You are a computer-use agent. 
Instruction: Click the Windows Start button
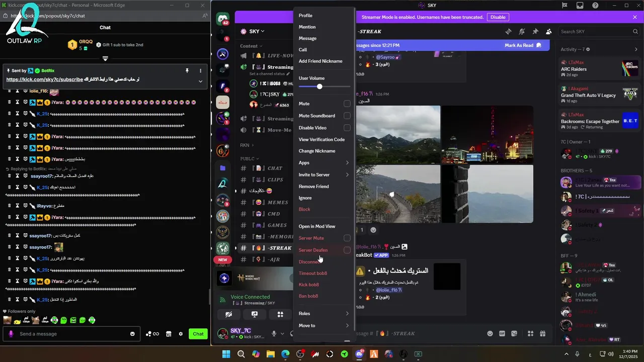tap(226, 354)
